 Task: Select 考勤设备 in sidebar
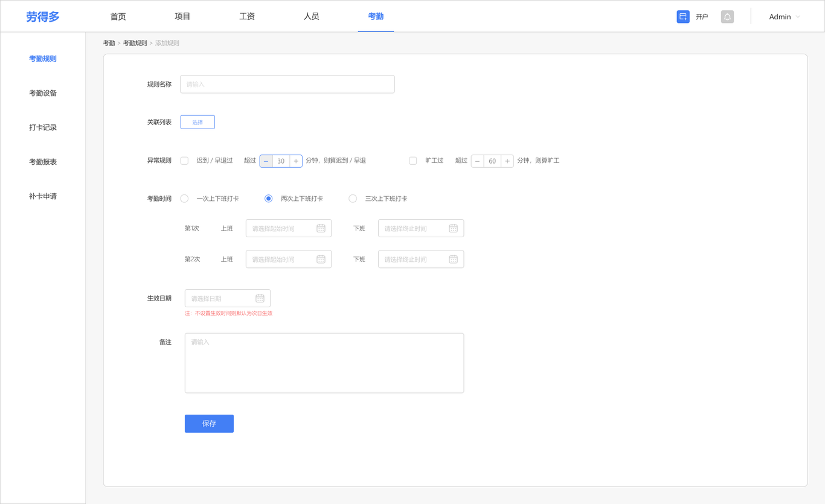(x=43, y=93)
